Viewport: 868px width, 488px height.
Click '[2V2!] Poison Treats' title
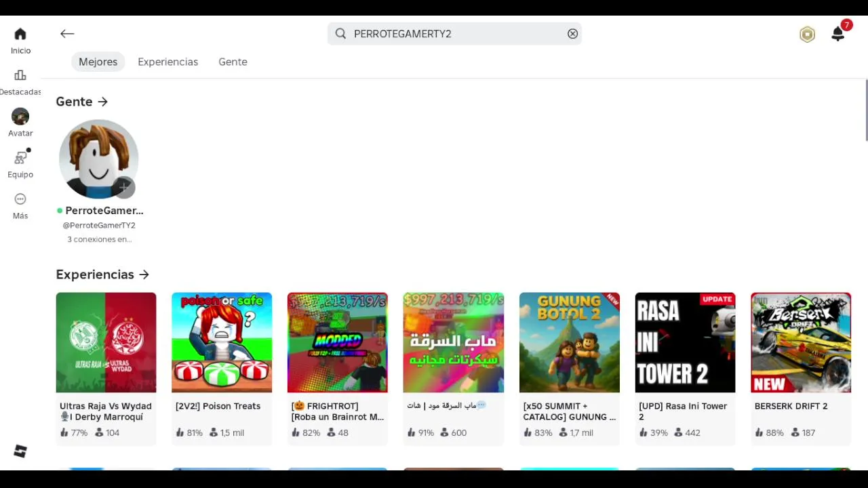click(x=218, y=406)
